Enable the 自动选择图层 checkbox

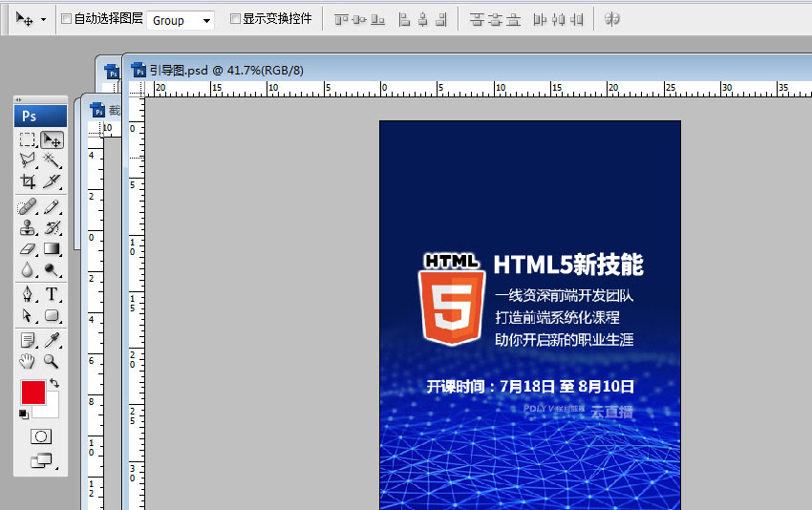(66, 19)
